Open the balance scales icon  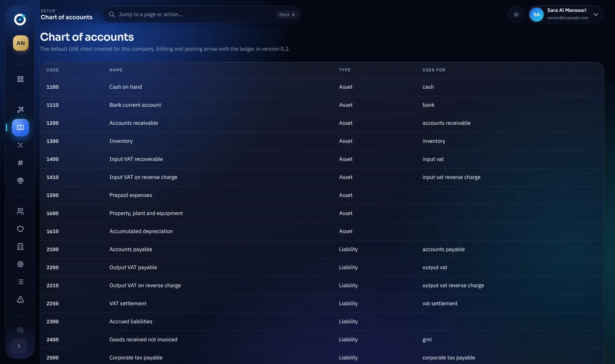click(x=20, y=180)
